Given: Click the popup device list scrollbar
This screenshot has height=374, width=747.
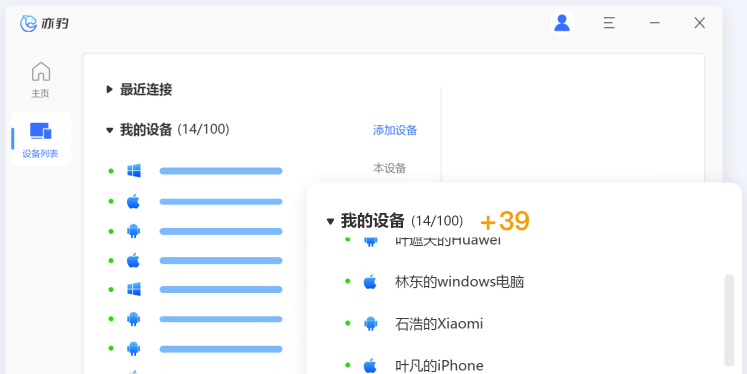Looking at the screenshot, I should coord(729,320).
